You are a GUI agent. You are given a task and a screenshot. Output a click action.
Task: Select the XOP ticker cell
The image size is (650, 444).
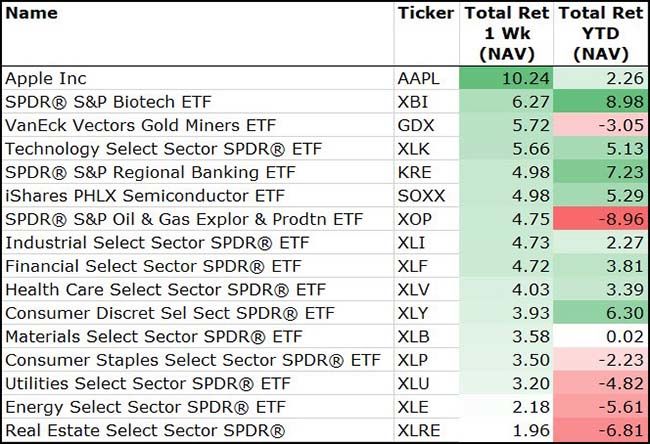point(415,219)
